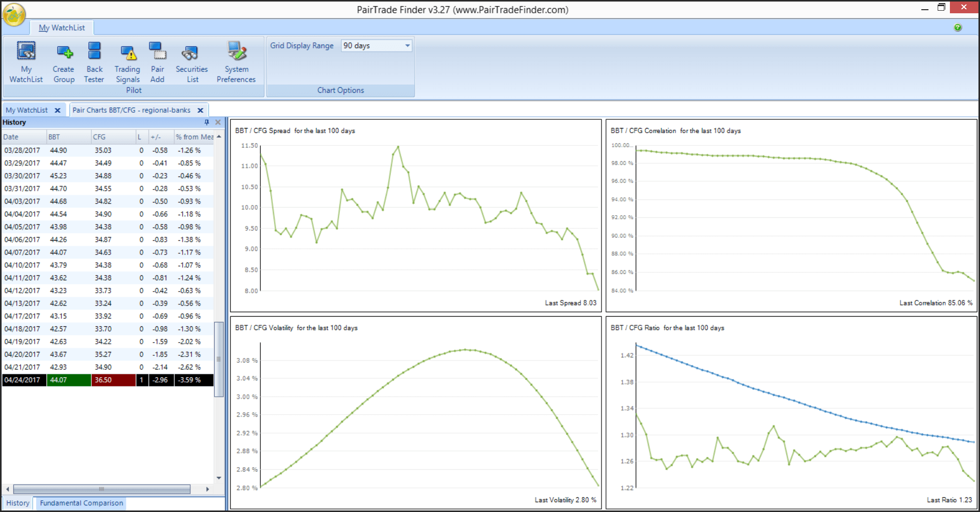This screenshot has height=512, width=980.
Task: Close the Pair Charts BBT/CFG tab
Action: coord(200,110)
